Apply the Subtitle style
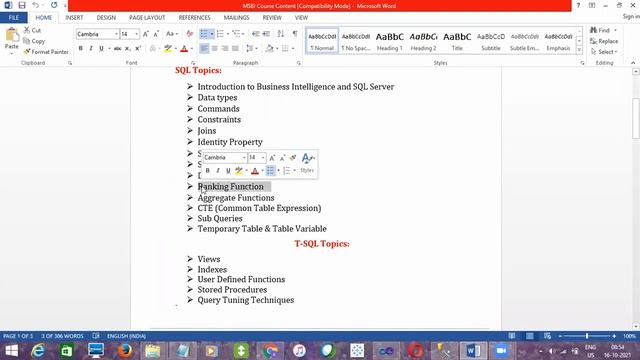Image resolution: width=640 pixels, height=360 pixels. 491,41
